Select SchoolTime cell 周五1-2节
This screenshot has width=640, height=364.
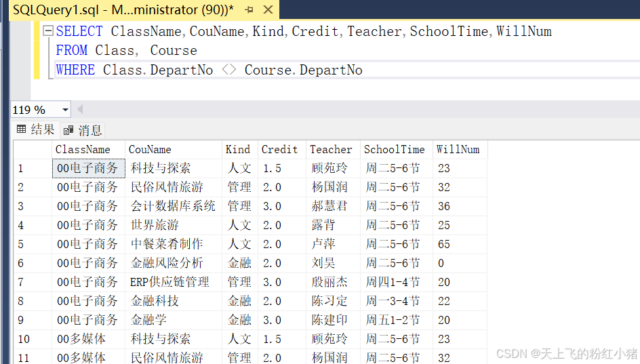(x=397, y=321)
